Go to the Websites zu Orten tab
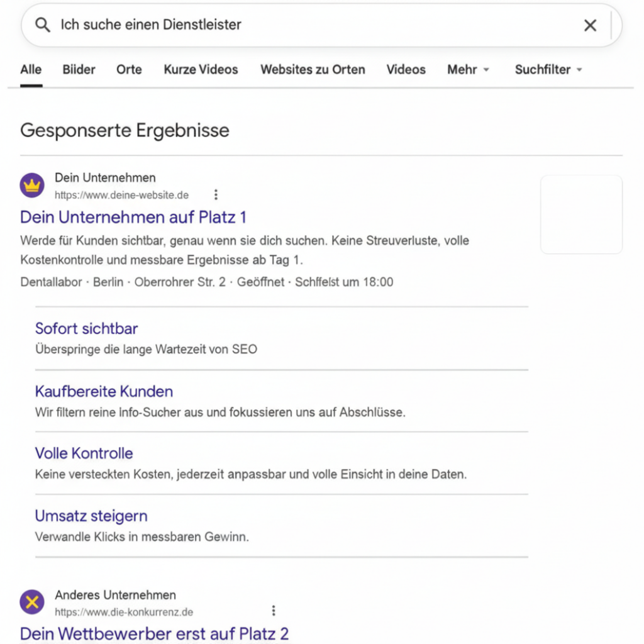The width and height of the screenshot is (644, 644). [313, 70]
